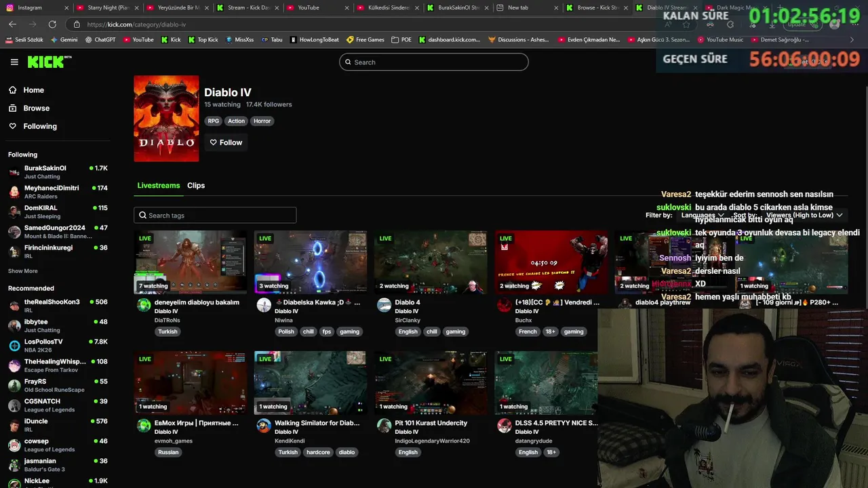Open Diabelska Kawka stream thumbnail
Screen dimensions: 868x488
[x=311, y=262]
